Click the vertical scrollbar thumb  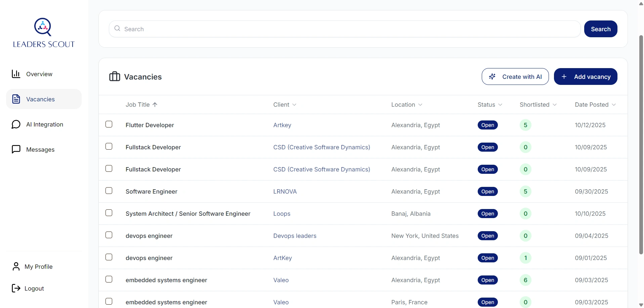(x=641, y=144)
